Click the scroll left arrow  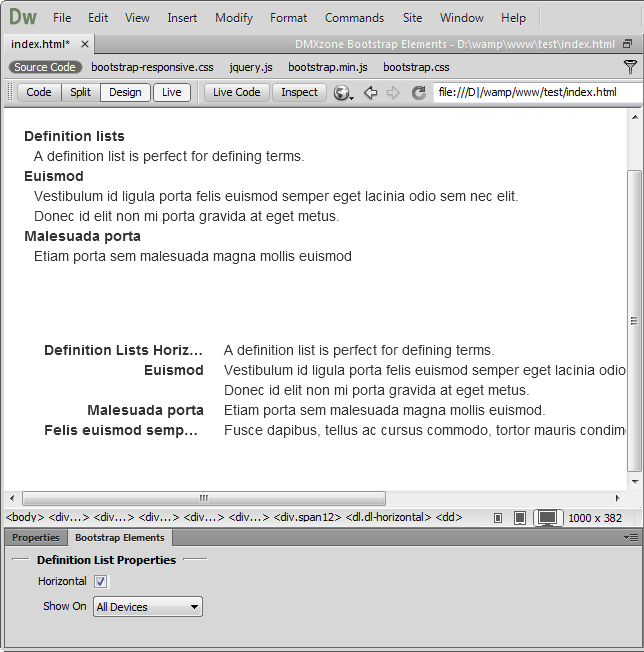coord(12,498)
